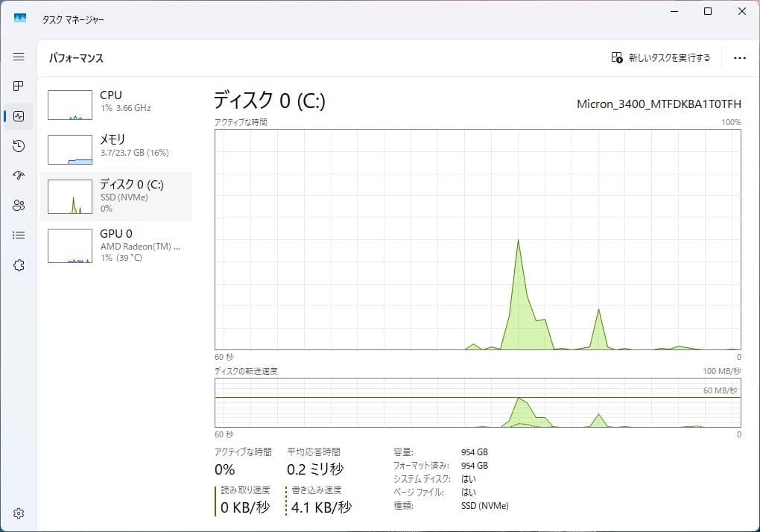
Task: Open the hamburger navigation menu
Action: click(x=19, y=57)
